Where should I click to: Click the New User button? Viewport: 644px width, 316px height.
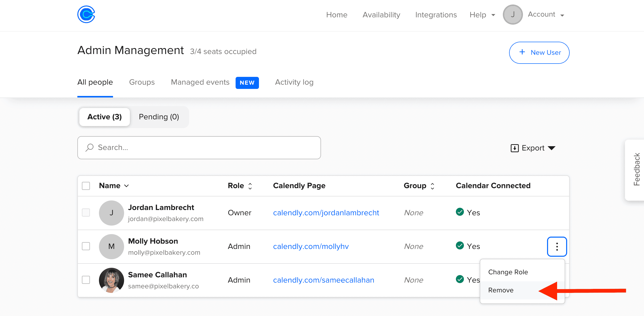(x=539, y=53)
